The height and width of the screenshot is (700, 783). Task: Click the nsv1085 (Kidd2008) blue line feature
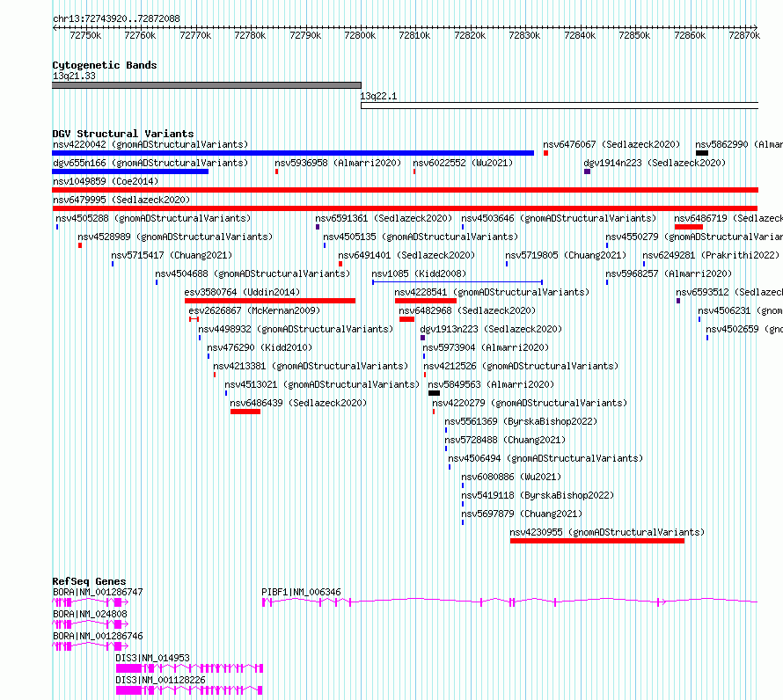[x=457, y=282]
